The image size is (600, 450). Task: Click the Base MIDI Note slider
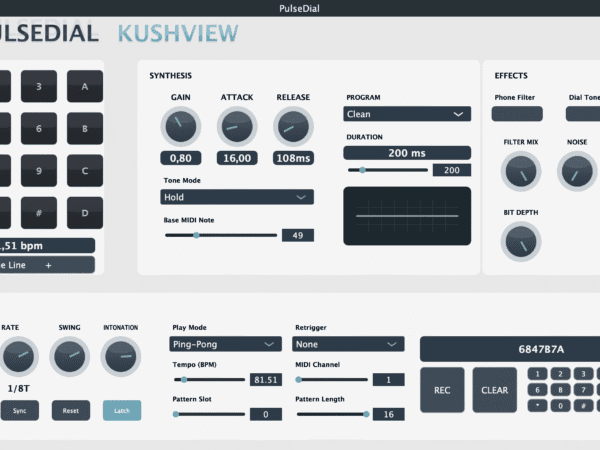(x=221, y=235)
